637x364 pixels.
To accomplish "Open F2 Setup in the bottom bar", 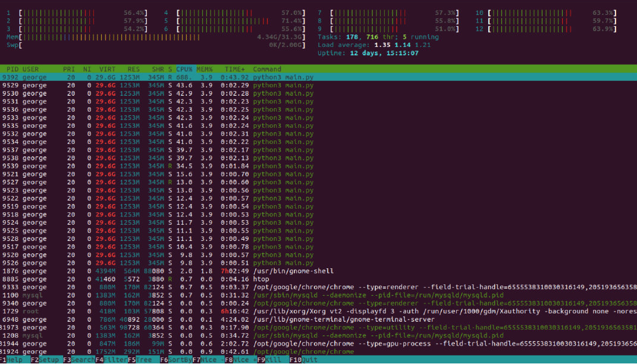I will pos(45,359).
